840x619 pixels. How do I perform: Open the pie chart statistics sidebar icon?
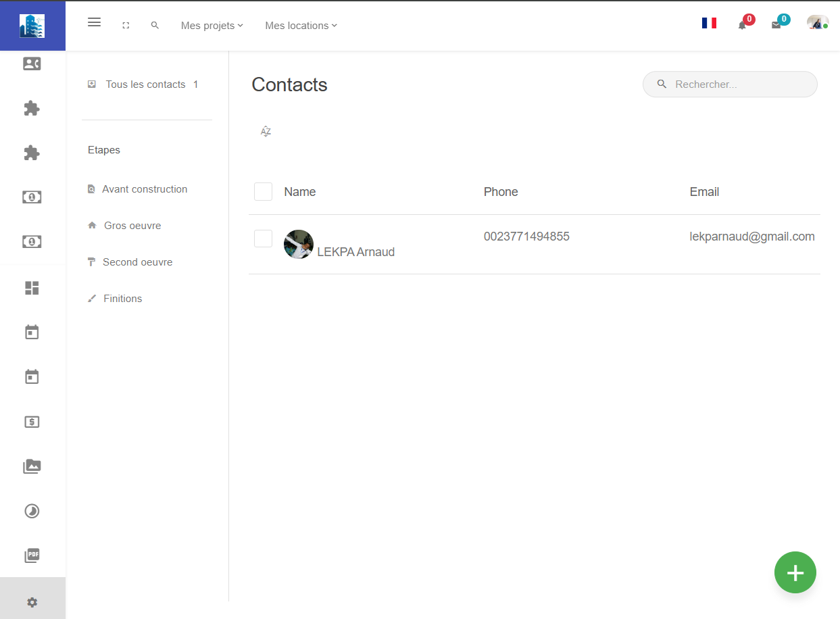tap(32, 511)
